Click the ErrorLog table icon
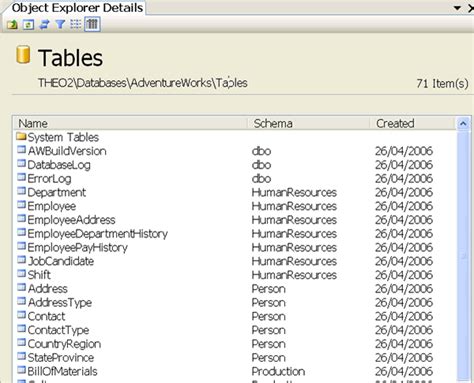Screen dimensions: 474x383 click(21, 177)
